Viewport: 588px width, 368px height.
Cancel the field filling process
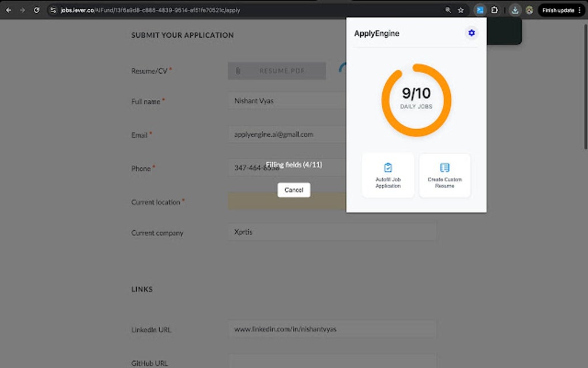pos(293,190)
